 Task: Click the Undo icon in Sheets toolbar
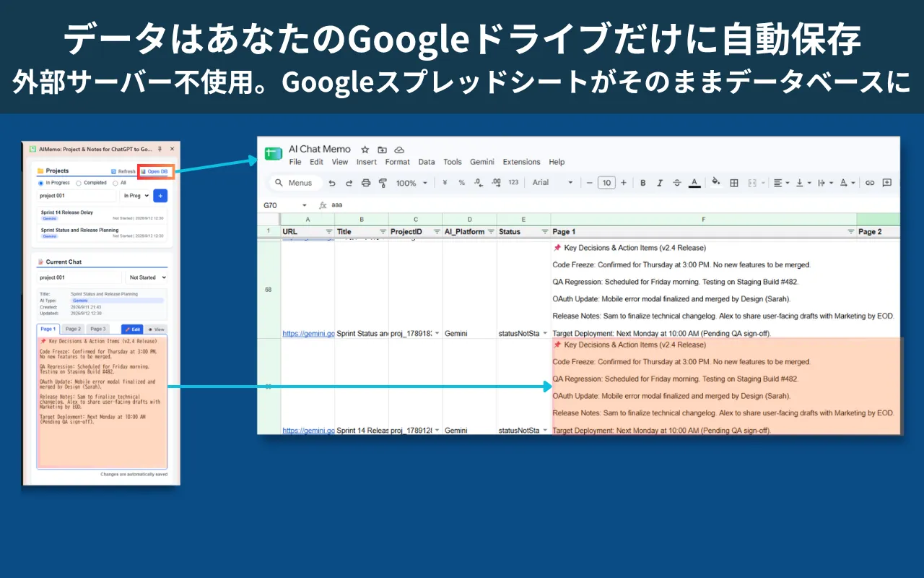332,183
